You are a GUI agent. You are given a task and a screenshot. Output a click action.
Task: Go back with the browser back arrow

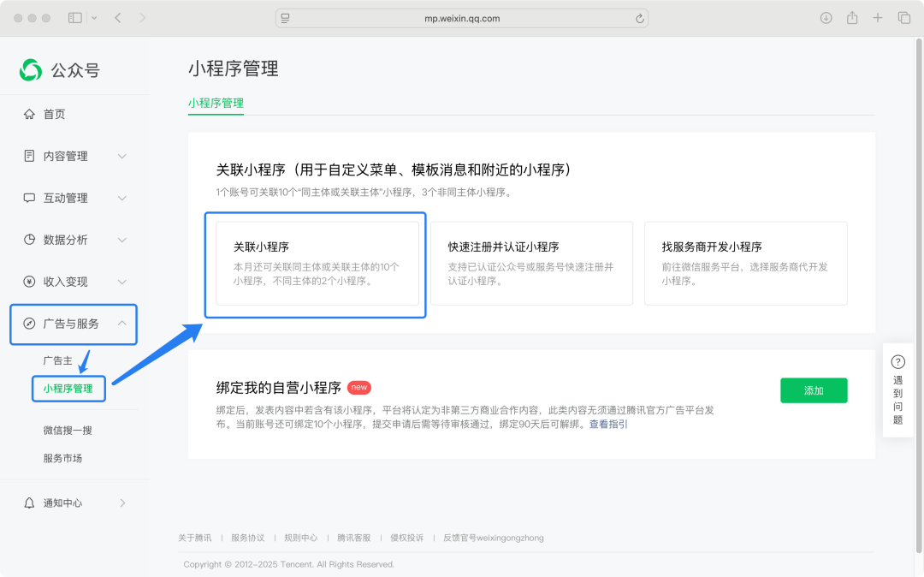coord(118,18)
